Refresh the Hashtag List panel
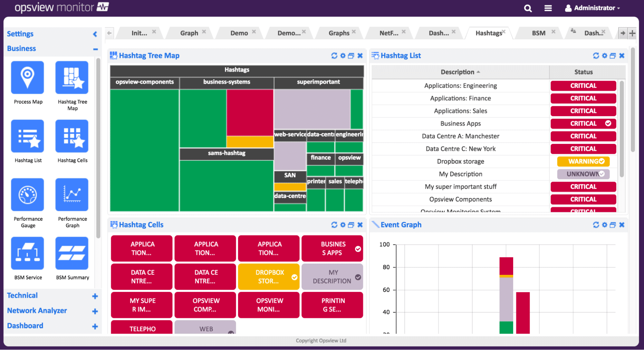 [596, 55]
